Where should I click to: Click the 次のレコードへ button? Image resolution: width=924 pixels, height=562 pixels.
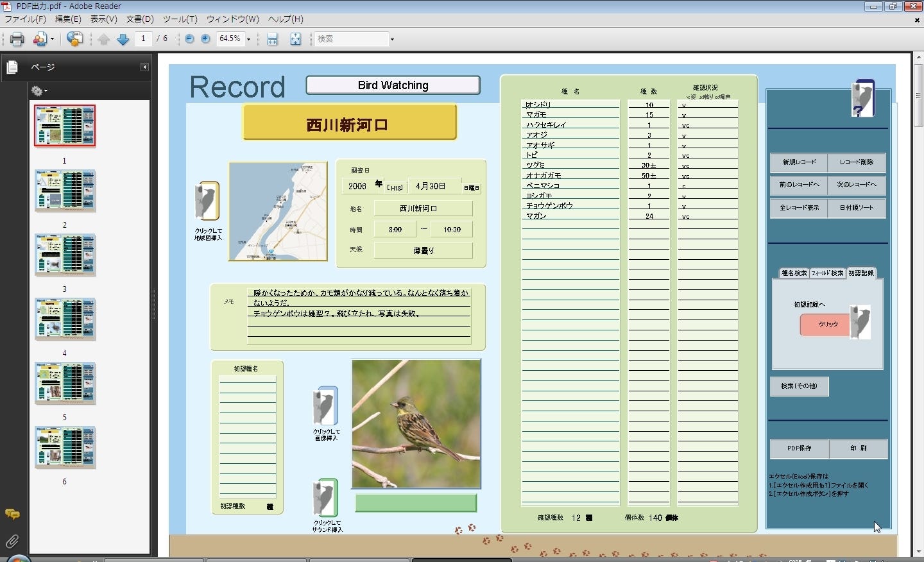click(x=857, y=185)
